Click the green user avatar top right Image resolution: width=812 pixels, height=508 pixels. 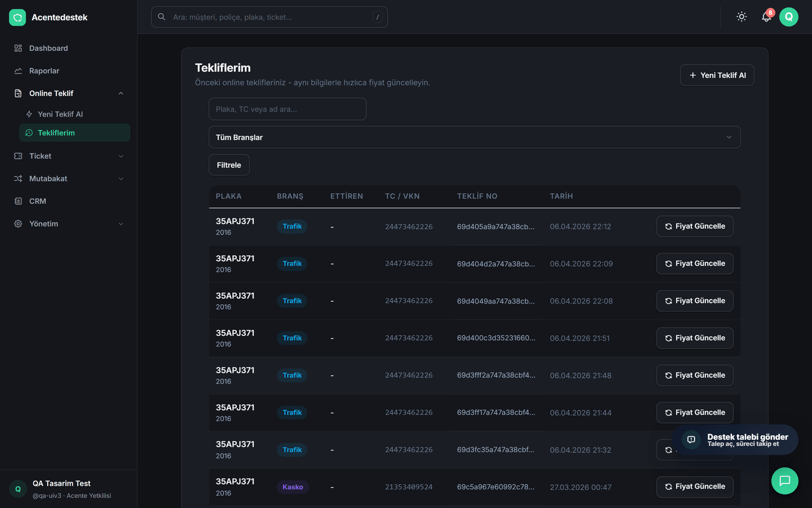click(789, 17)
